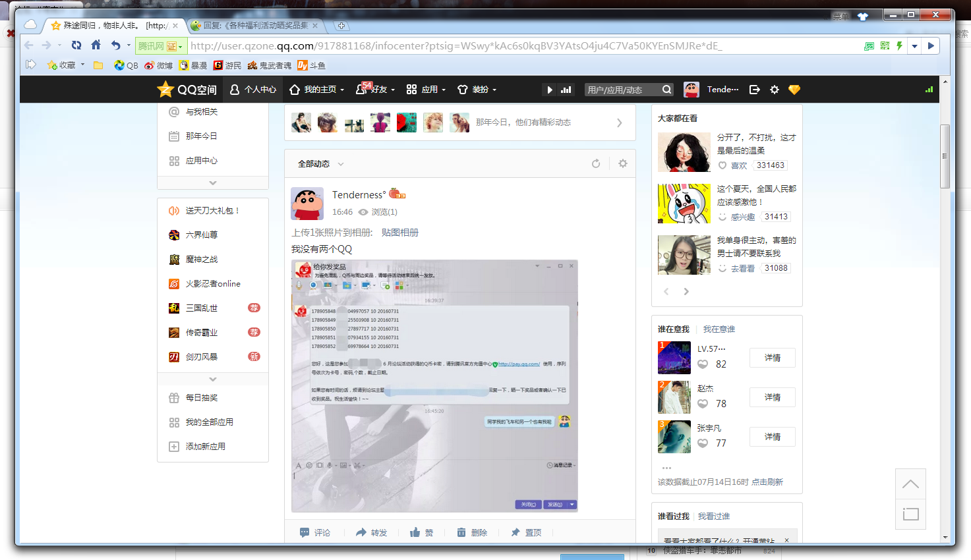Open a new browser tab with plus button
This screenshot has width=971, height=560.
pos(341,26)
